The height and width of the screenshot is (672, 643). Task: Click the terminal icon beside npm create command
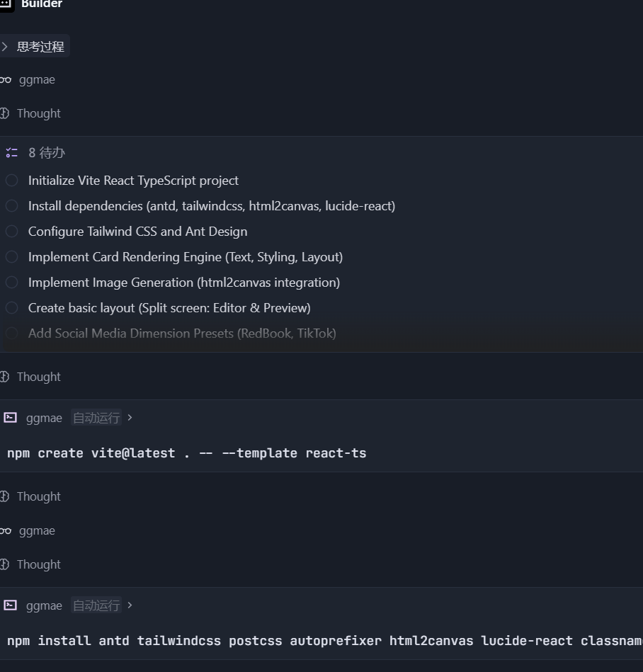(x=10, y=418)
